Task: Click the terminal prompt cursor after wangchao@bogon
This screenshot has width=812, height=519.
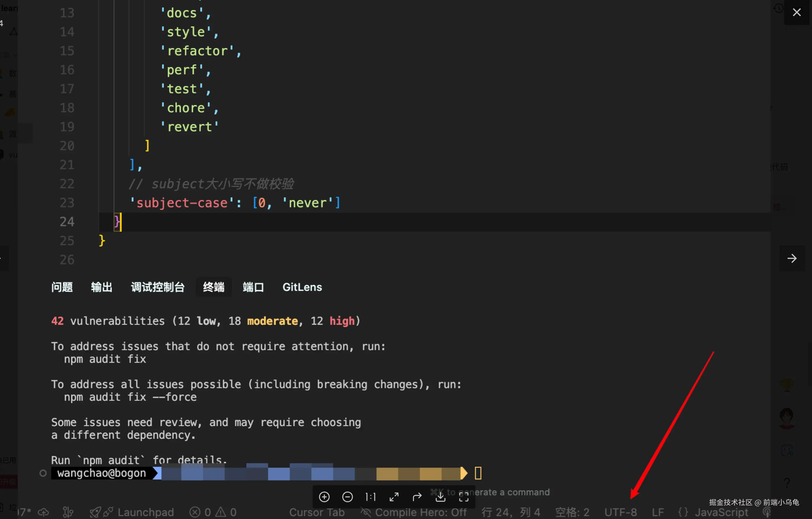Action: [x=478, y=473]
